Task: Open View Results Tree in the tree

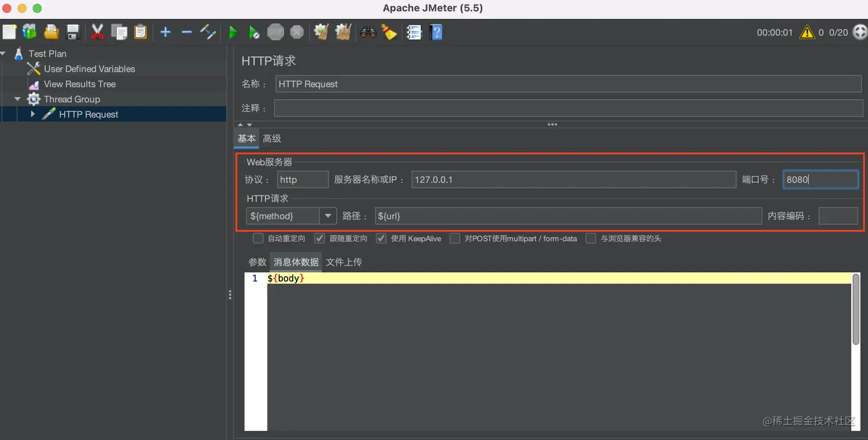Action: 80,84
